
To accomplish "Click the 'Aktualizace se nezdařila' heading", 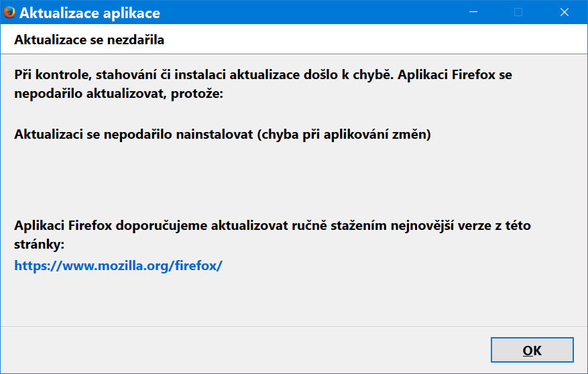I will pyautogui.click(x=89, y=40).
